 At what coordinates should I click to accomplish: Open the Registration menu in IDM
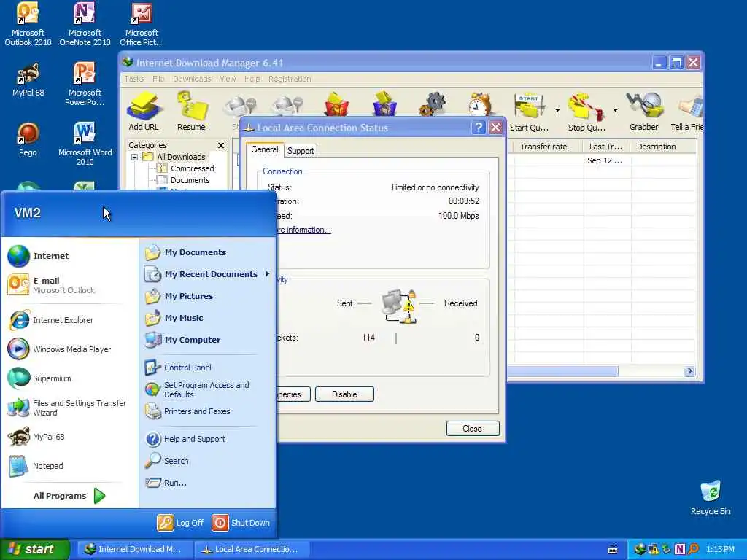click(290, 79)
